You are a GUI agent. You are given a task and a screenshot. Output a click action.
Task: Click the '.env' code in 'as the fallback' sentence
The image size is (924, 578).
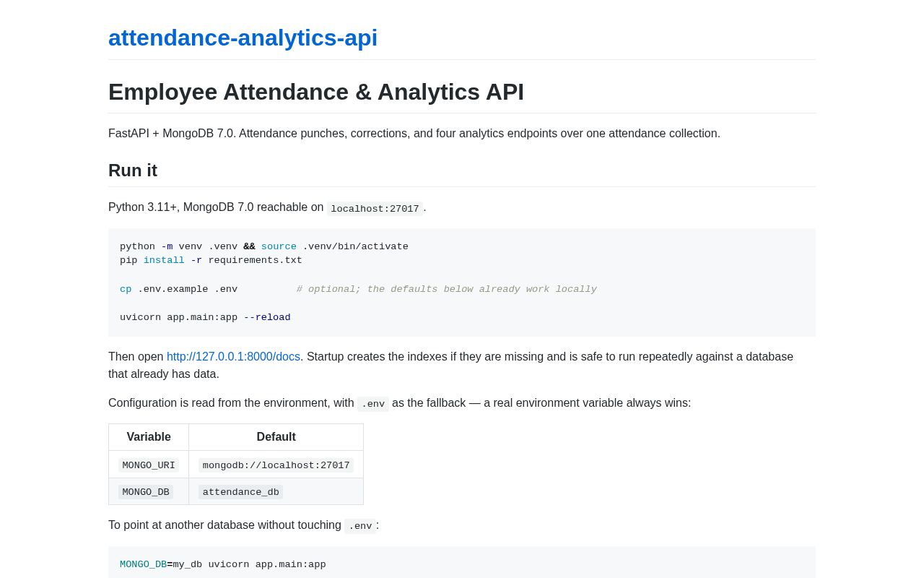point(373,405)
